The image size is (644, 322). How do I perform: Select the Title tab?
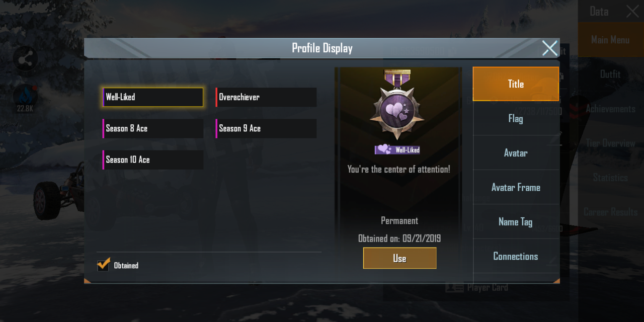[516, 84]
